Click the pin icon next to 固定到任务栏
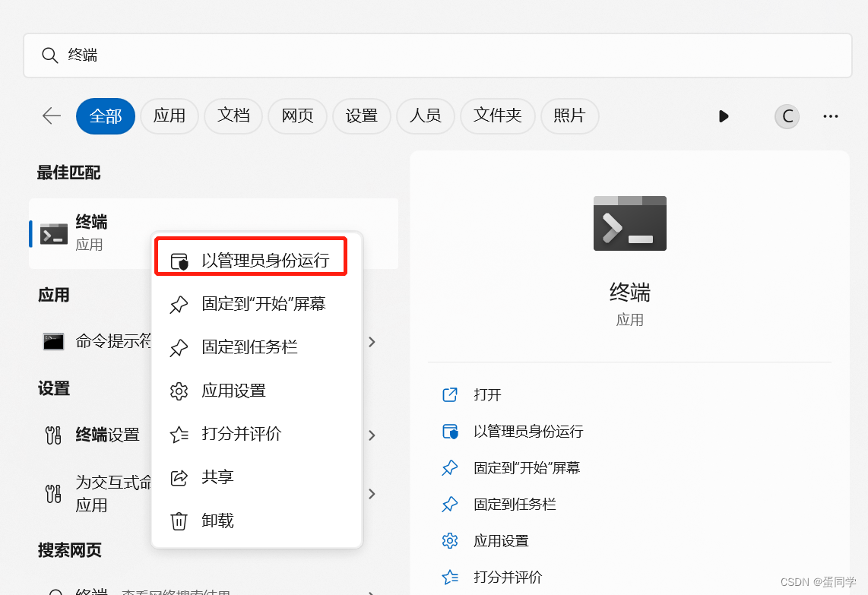Screen dimensions: 868x595 (x=179, y=347)
